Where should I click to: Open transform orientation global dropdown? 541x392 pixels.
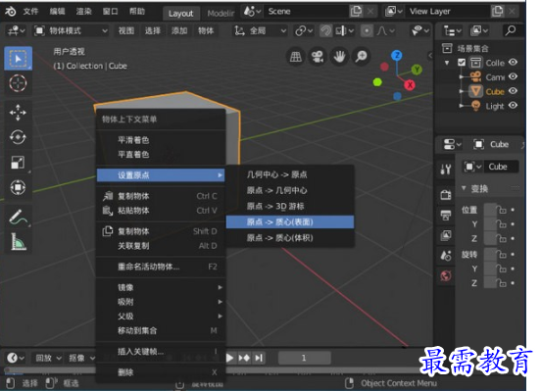tap(260, 31)
